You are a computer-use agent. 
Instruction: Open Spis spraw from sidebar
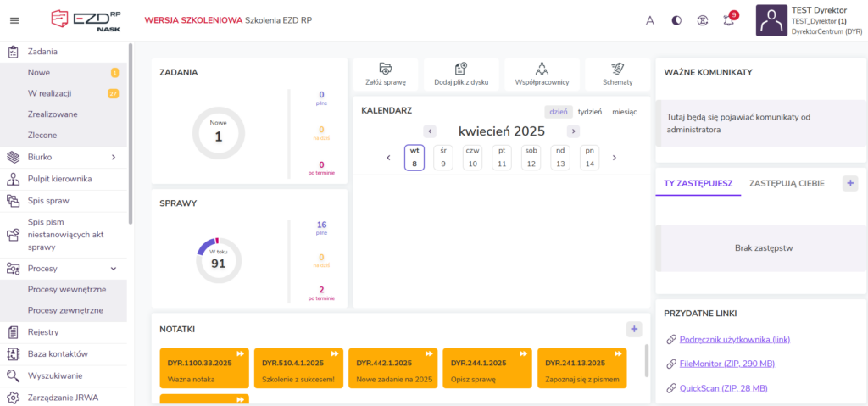tap(48, 201)
